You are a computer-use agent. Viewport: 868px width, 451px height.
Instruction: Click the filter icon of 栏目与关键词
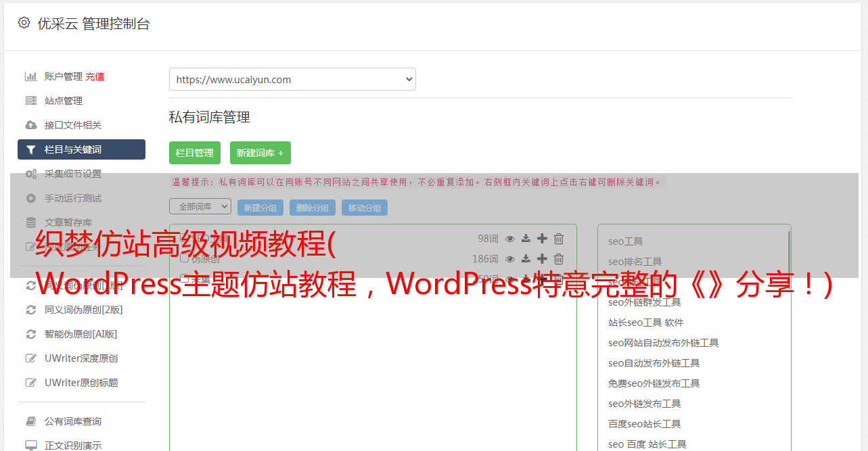pyautogui.click(x=30, y=149)
